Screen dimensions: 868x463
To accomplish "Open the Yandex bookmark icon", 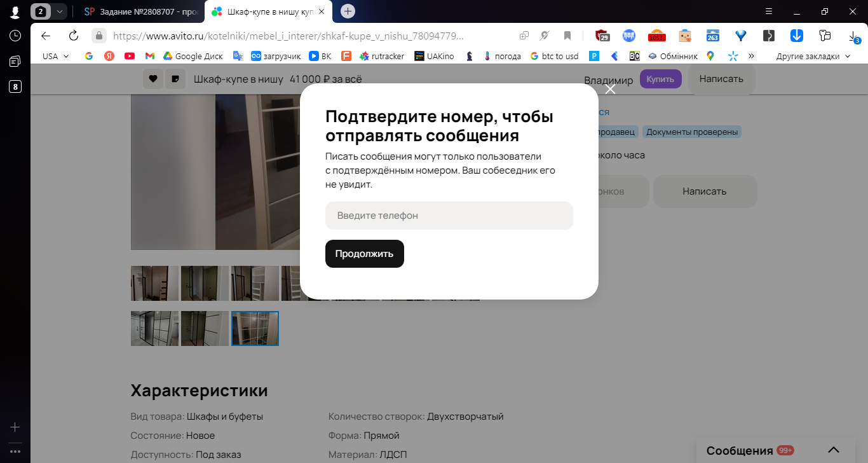I will coord(109,56).
